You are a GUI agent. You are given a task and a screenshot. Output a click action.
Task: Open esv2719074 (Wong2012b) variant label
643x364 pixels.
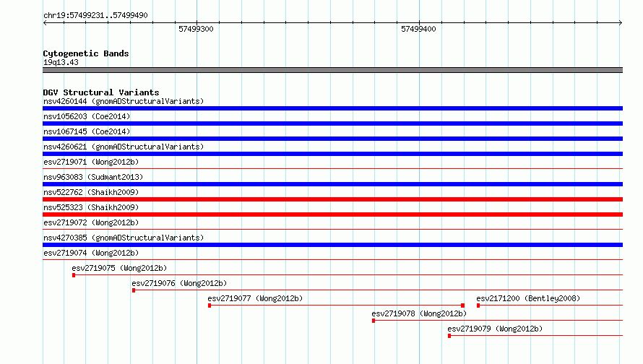91,253
